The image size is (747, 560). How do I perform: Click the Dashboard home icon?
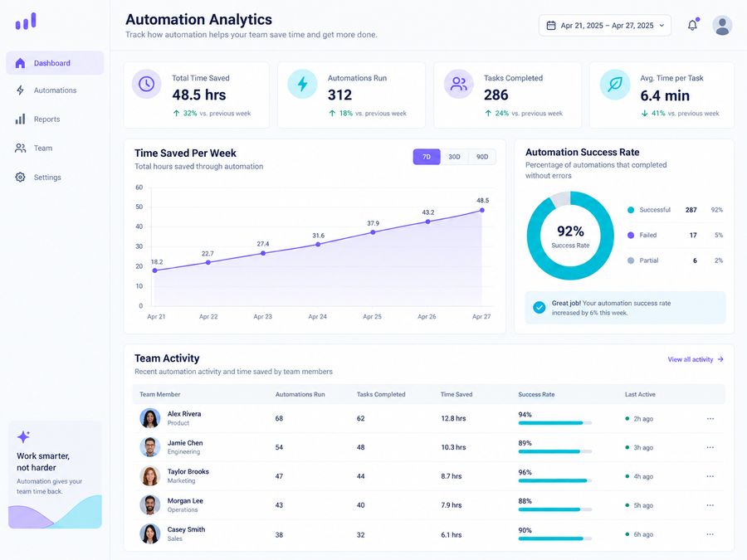pyautogui.click(x=20, y=63)
